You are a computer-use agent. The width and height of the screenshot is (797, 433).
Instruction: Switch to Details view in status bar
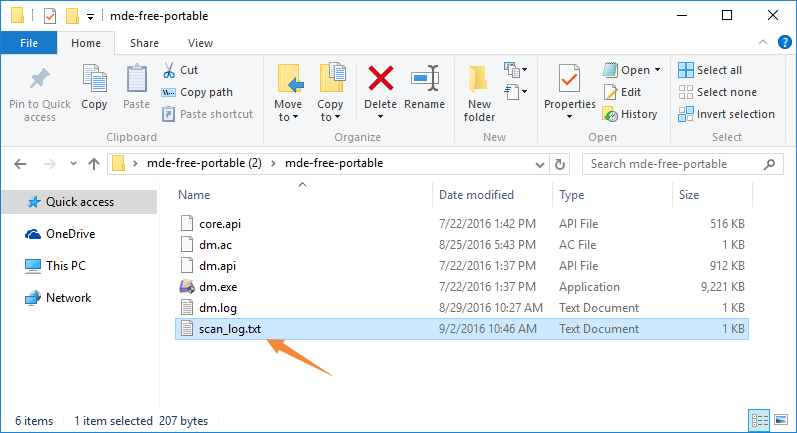759,420
